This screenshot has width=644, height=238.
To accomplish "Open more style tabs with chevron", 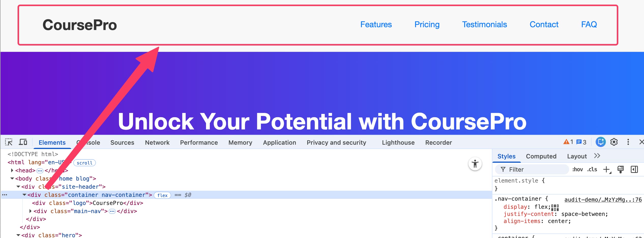I will (x=597, y=156).
